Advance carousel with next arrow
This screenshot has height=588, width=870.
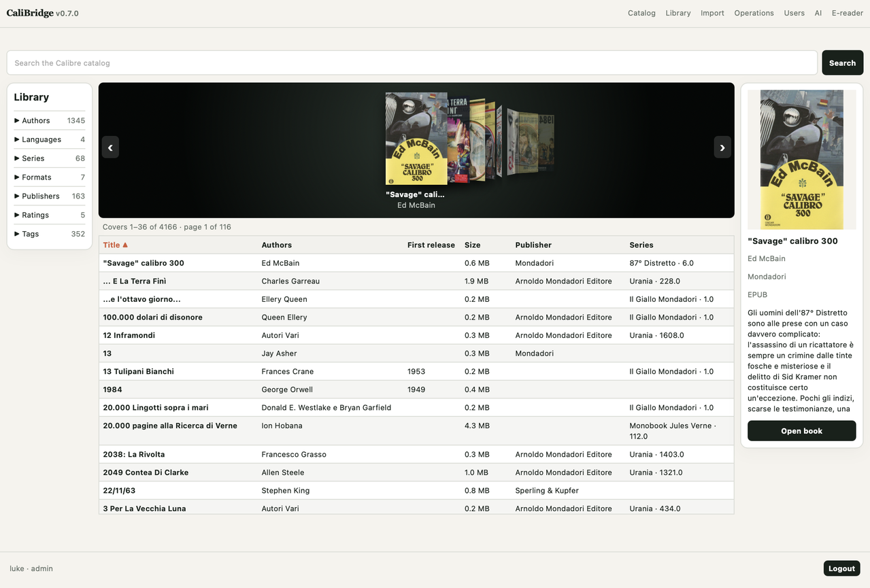coord(722,148)
